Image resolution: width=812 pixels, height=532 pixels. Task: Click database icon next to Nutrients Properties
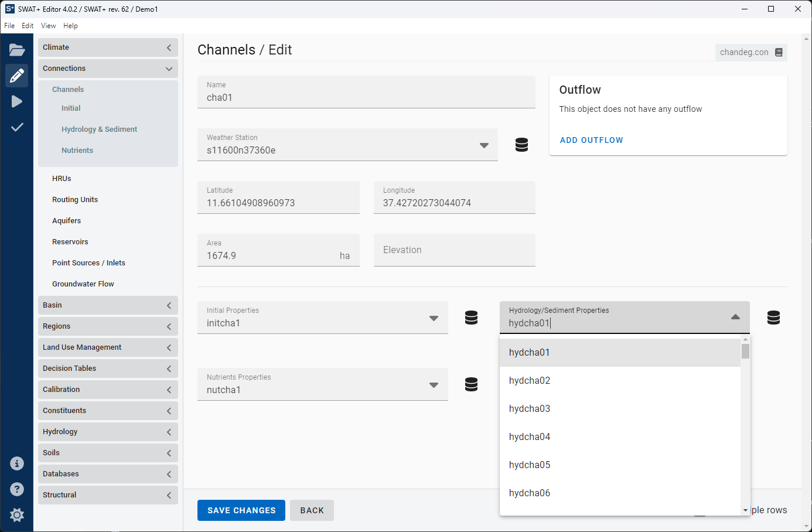point(471,384)
